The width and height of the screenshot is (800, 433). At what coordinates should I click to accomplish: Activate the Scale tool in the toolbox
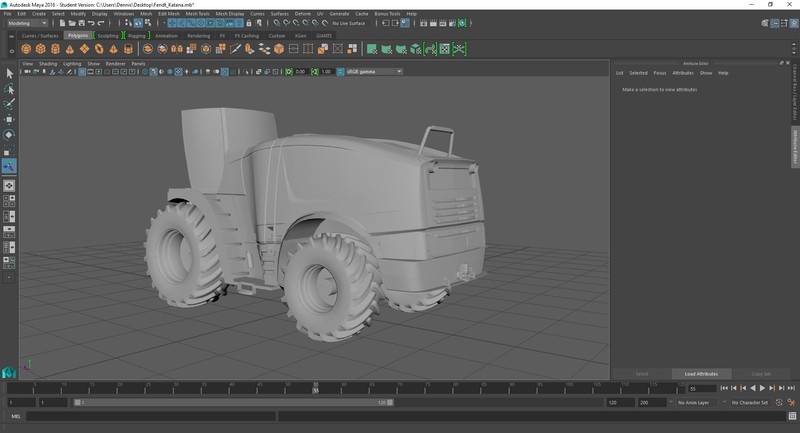9,150
